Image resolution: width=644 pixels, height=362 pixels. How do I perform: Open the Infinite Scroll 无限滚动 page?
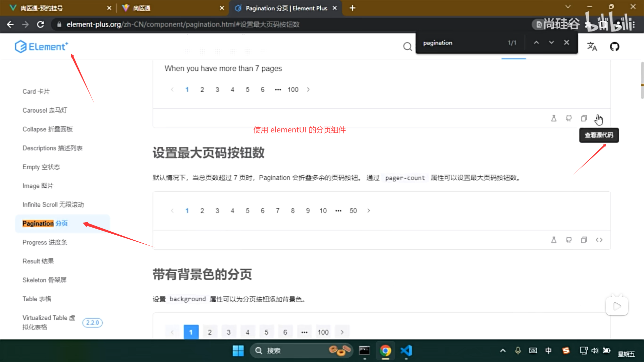point(53,204)
